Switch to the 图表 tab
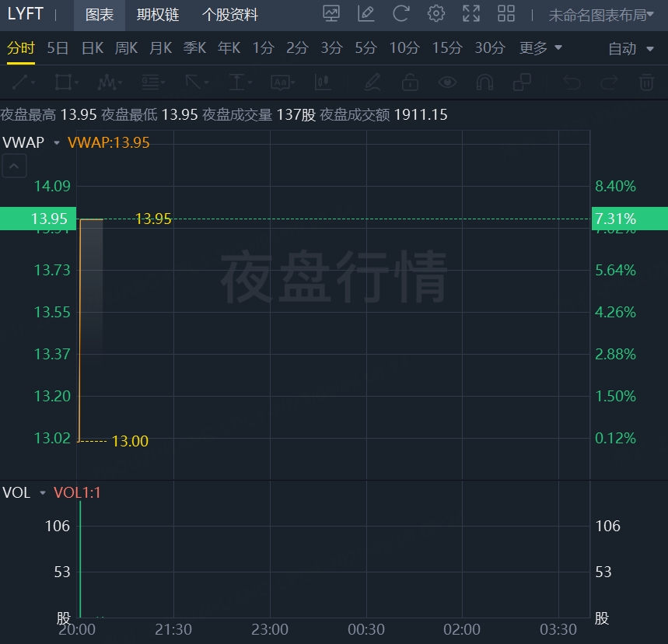Screen dimensions: 668x644 100,15
